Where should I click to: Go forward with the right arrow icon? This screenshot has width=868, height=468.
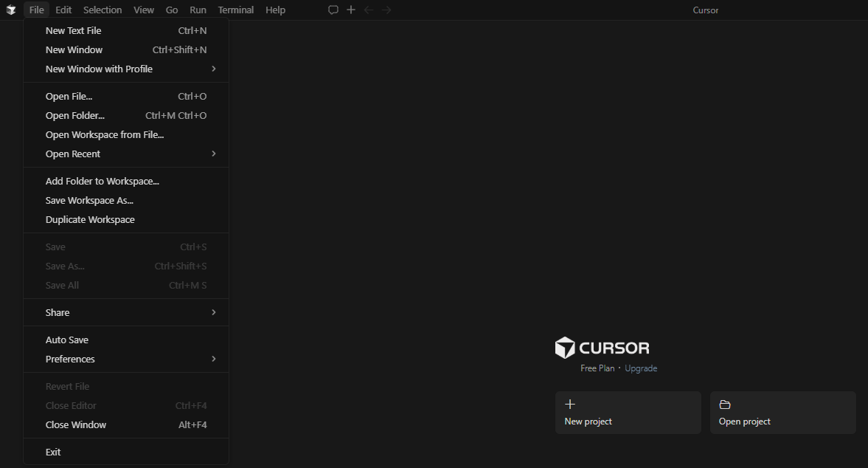coord(386,10)
